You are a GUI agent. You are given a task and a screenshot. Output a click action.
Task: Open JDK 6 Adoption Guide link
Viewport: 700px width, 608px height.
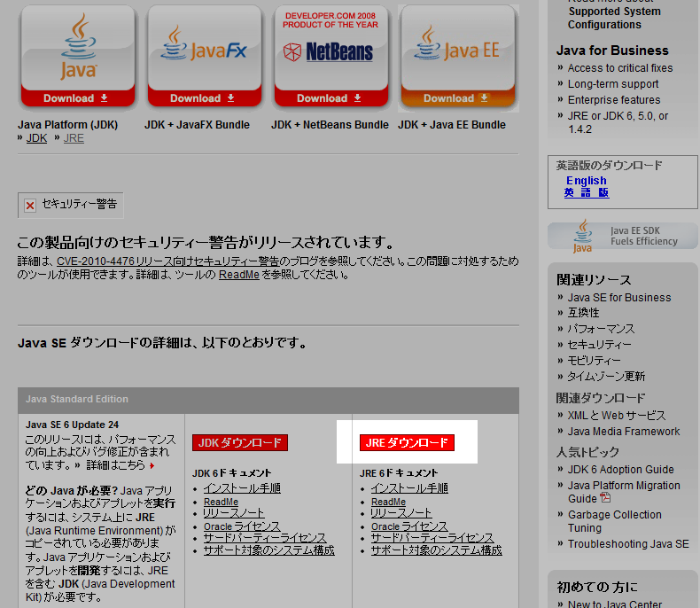620,470
